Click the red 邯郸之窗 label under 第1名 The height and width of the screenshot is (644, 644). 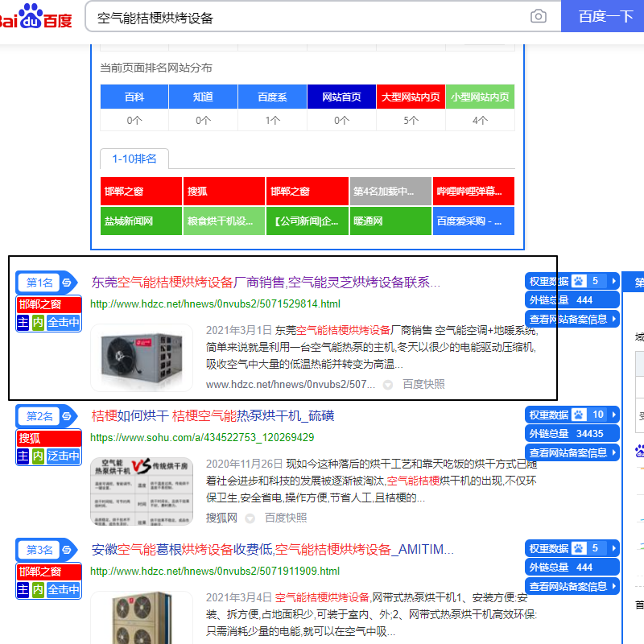pyautogui.click(x=49, y=305)
